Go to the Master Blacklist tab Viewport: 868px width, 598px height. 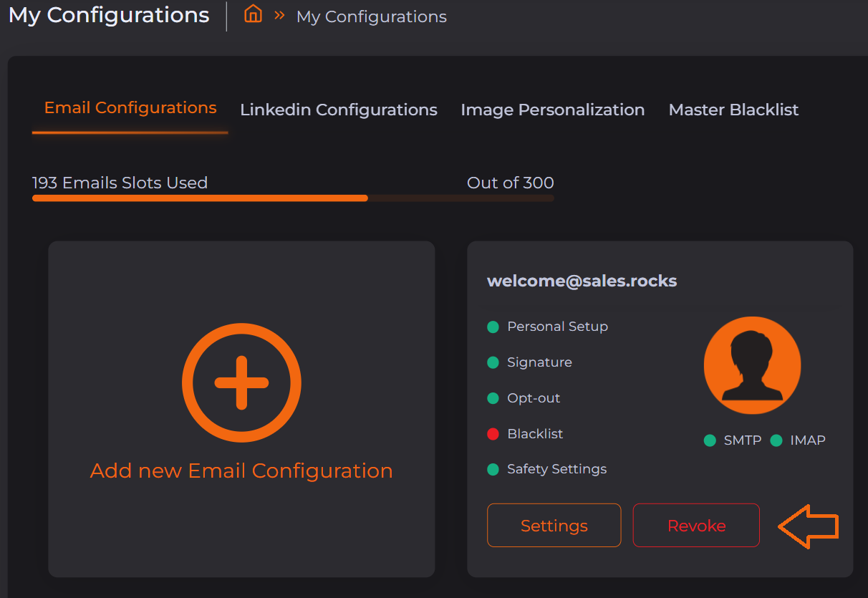[733, 110]
